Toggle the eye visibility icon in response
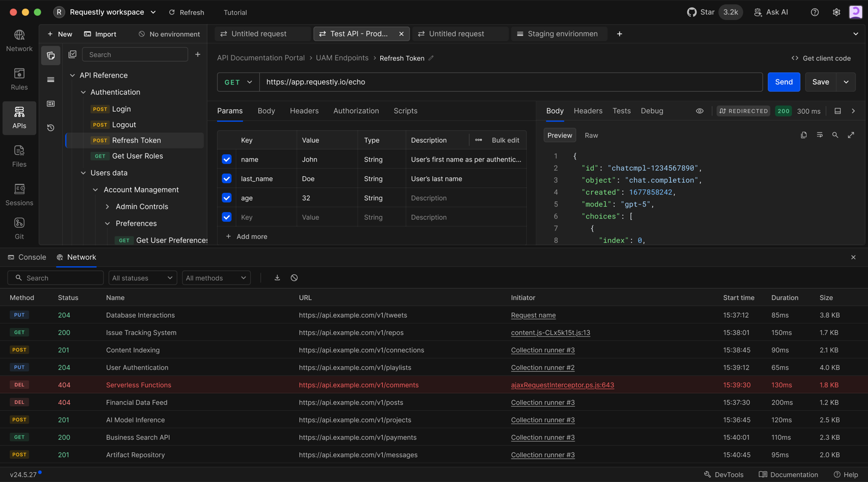The height and width of the screenshot is (482, 868). [x=700, y=111]
